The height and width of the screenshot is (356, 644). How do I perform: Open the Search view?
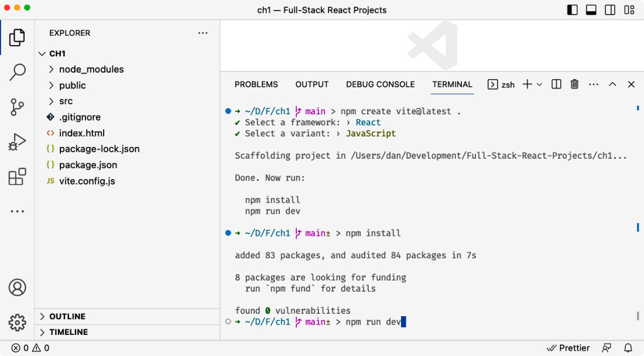17,72
